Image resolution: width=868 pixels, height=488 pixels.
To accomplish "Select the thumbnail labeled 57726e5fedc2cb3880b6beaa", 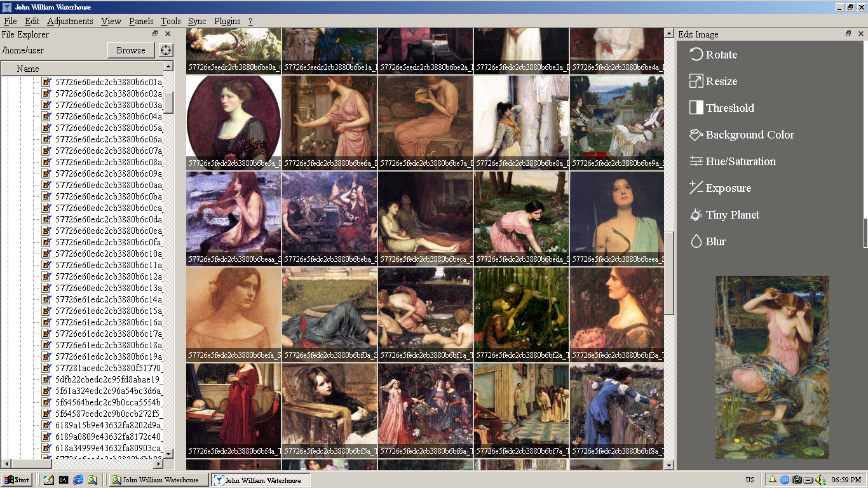I will 234,219.
